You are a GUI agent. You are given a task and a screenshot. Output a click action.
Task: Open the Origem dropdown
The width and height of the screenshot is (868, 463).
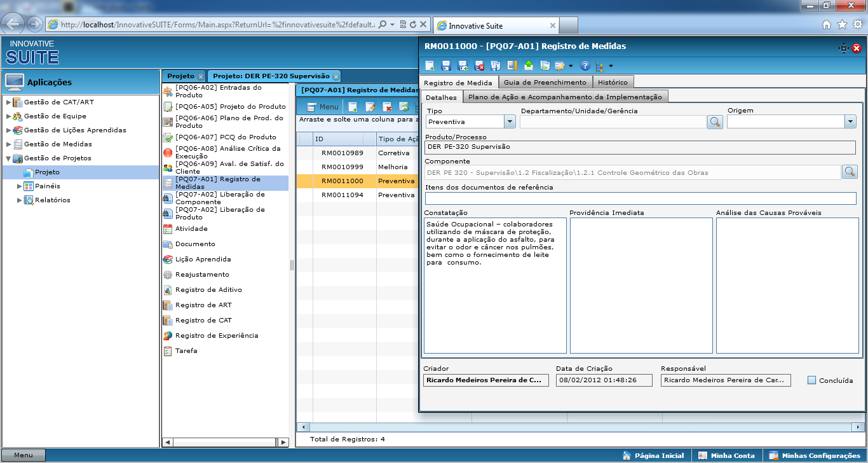[850, 121]
